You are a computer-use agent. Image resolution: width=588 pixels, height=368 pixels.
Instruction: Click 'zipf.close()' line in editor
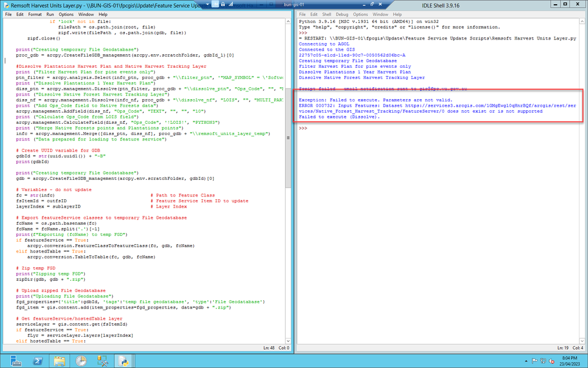click(44, 38)
